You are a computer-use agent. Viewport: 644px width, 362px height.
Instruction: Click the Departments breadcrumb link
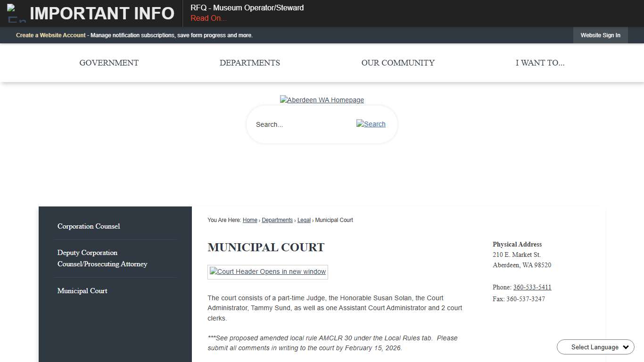[277, 220]
